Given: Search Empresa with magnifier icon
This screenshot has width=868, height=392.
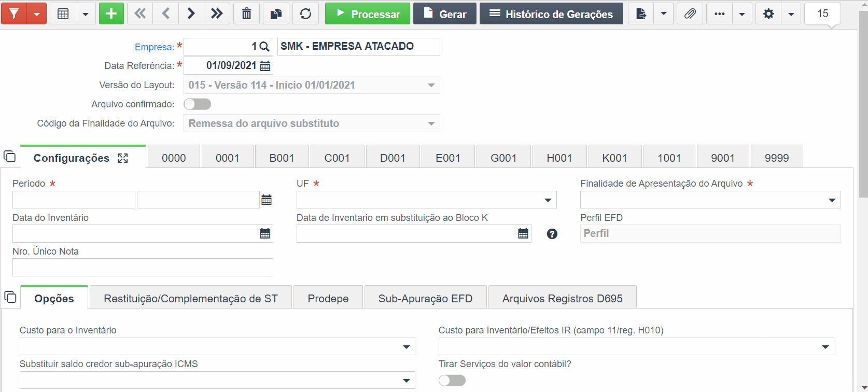Looking at the screenshot, I should pos(264,47).
